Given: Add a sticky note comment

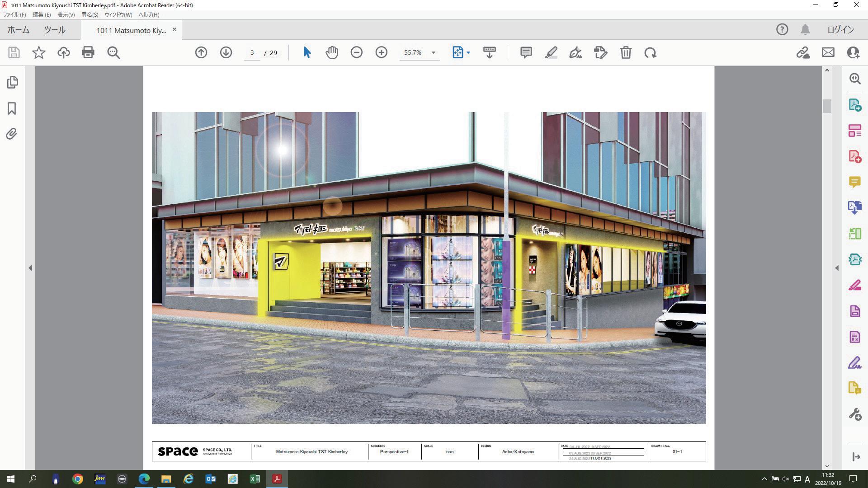Looking at the screenshot, I should tap(526, 52).
